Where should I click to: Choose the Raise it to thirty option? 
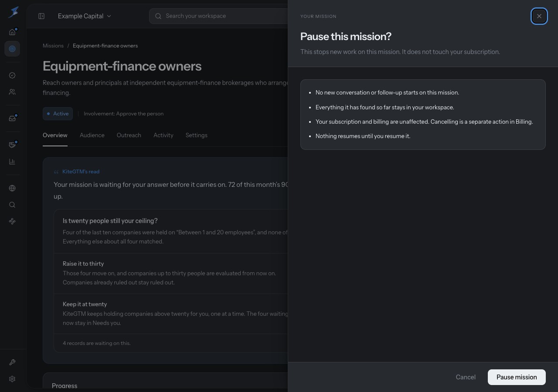point(171,273)
